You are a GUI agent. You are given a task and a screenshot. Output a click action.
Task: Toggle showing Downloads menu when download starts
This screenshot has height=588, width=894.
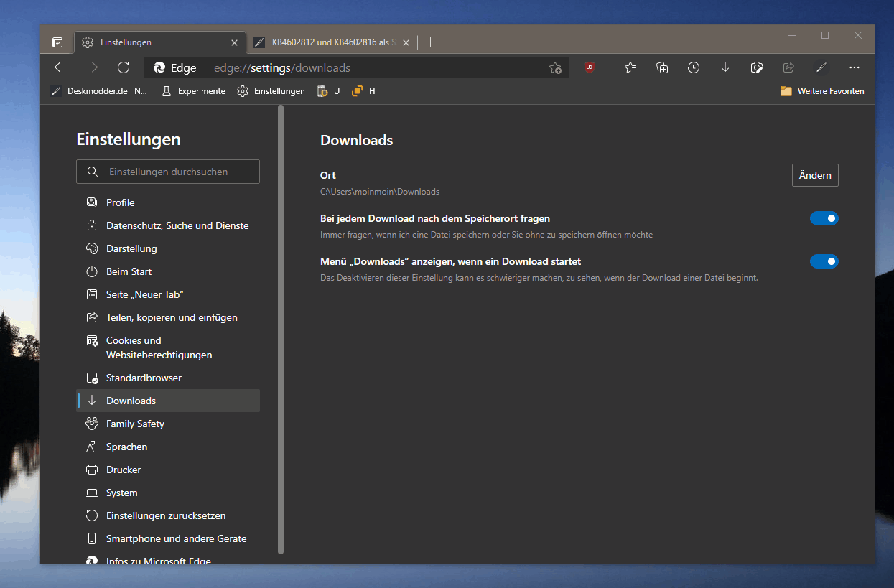pyautogui.click(x=824, y=261)
